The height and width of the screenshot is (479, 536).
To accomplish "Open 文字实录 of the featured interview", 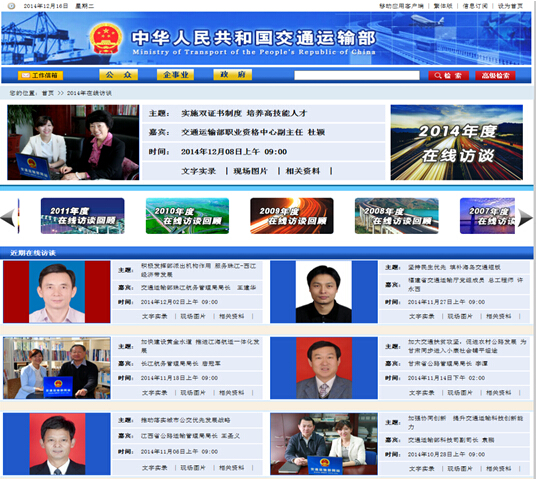I will coord(199,171).
